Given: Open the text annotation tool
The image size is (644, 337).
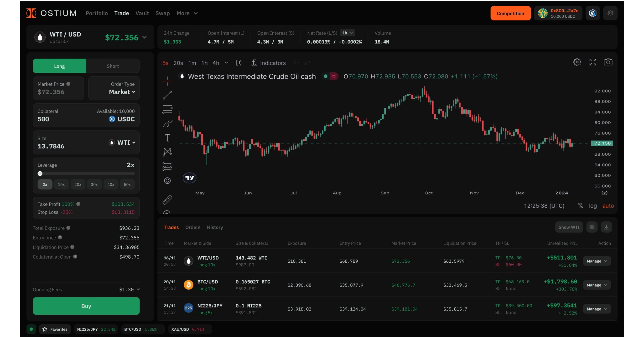Looking at the screenshot, I should 167,138.
